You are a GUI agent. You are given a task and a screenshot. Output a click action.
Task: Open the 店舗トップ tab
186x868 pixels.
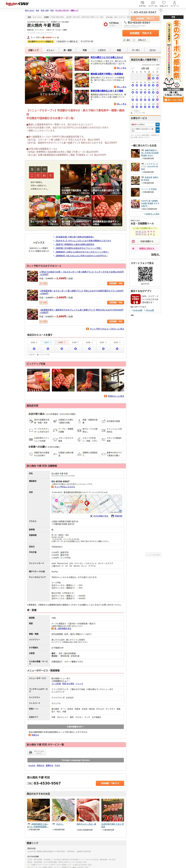33,50
